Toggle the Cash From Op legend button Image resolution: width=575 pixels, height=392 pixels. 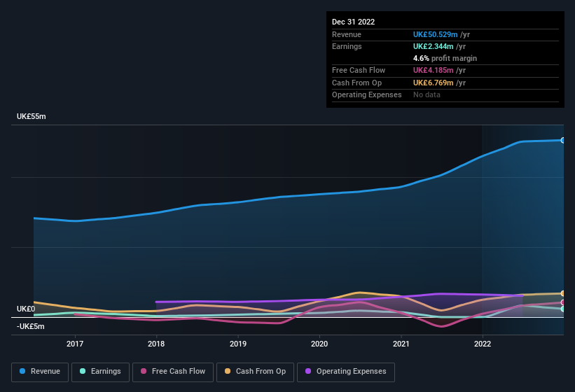pyautogui.click(x=255, y=372)
